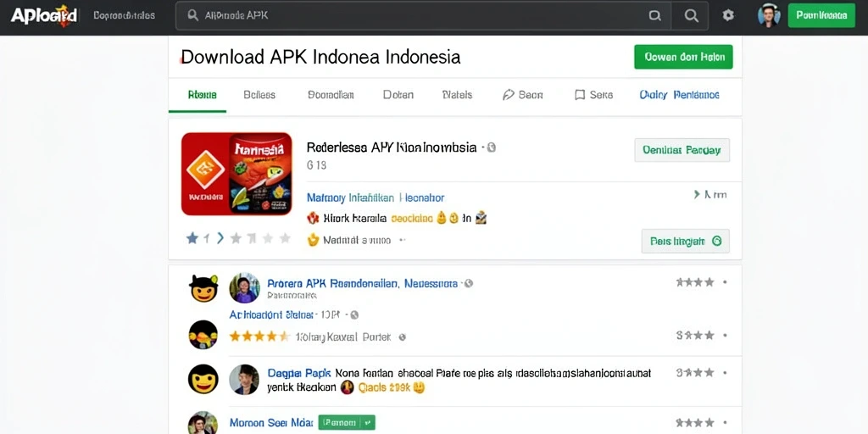Viewport: 868px width, 434px height.
Task: Open reviewer avatar in bottom review row
Action: 203,424
